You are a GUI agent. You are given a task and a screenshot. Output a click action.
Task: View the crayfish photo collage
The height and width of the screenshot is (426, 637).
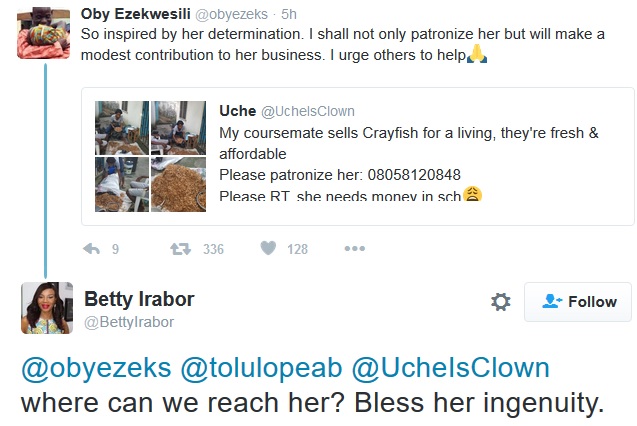[150, 153]
